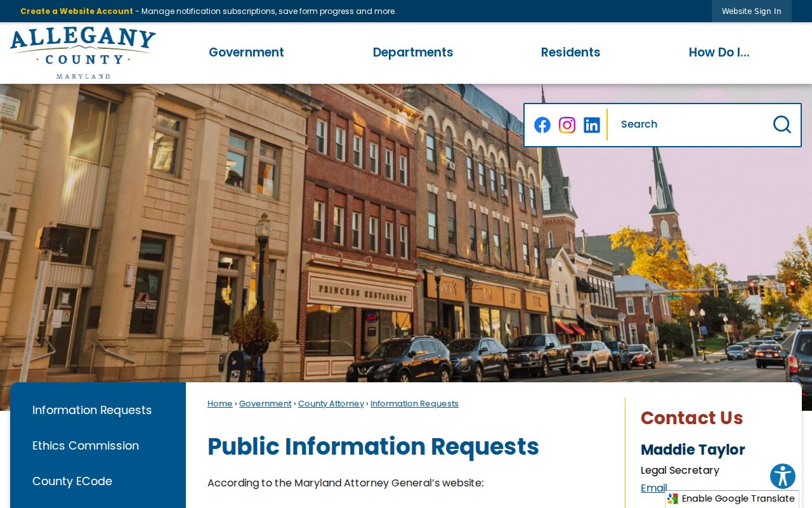Open the How Do I... menu
This screenshot has width=812, height=508.
tap(719, 53)
